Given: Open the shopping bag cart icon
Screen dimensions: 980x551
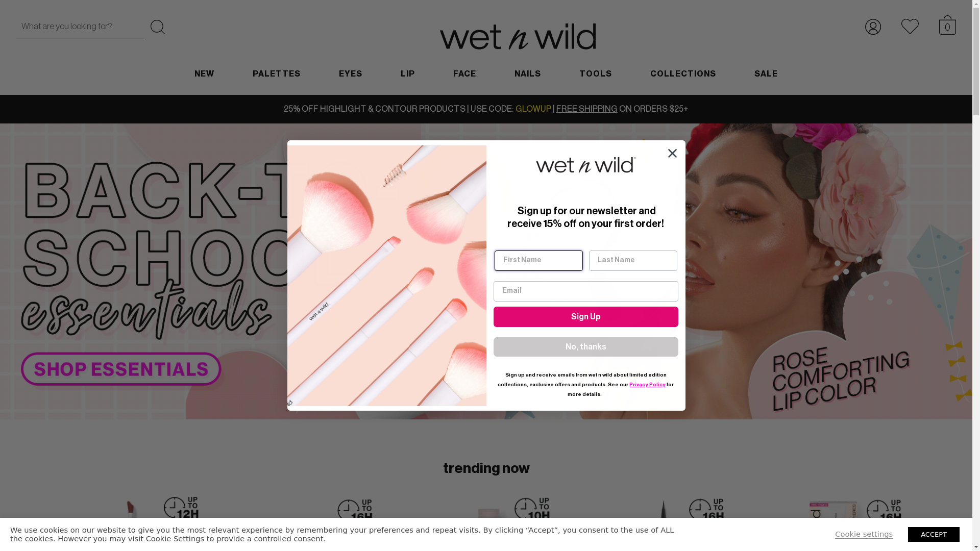Looking at the screenshot, I should pos(947,26).
